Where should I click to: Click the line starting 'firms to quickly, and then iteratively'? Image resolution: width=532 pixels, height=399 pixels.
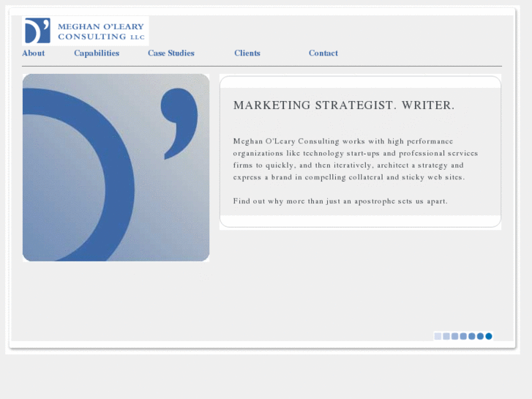(x=348, y=165)
